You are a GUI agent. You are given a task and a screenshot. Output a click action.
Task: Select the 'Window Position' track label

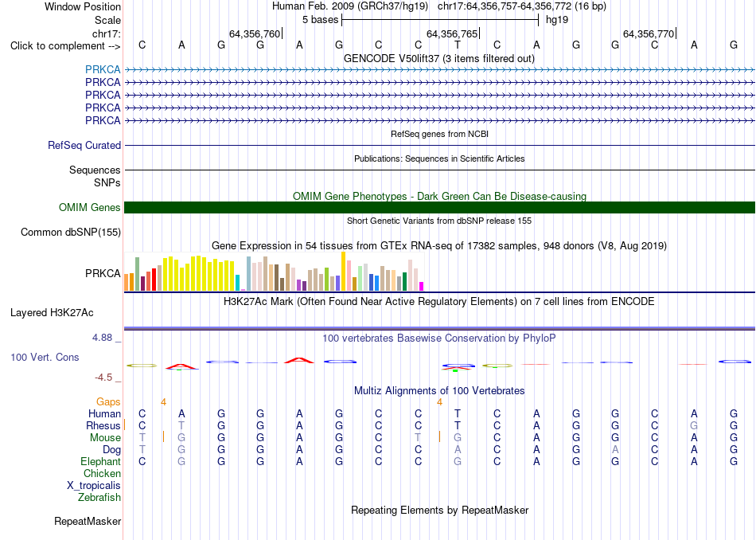83,6
